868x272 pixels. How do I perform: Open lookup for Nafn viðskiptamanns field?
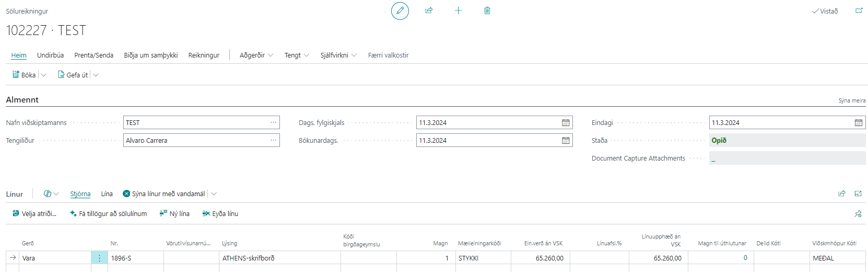pyautogui.click(x=273, y=123)
